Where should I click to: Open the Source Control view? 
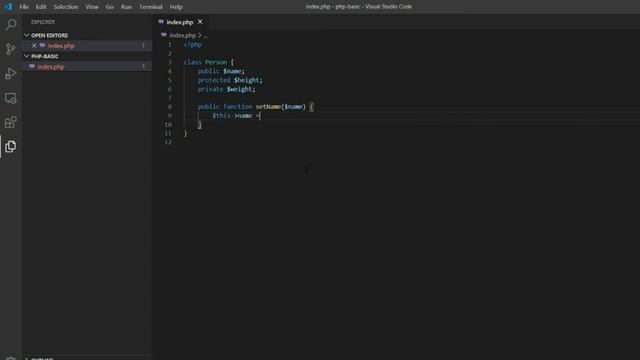[x=11, y=49]
